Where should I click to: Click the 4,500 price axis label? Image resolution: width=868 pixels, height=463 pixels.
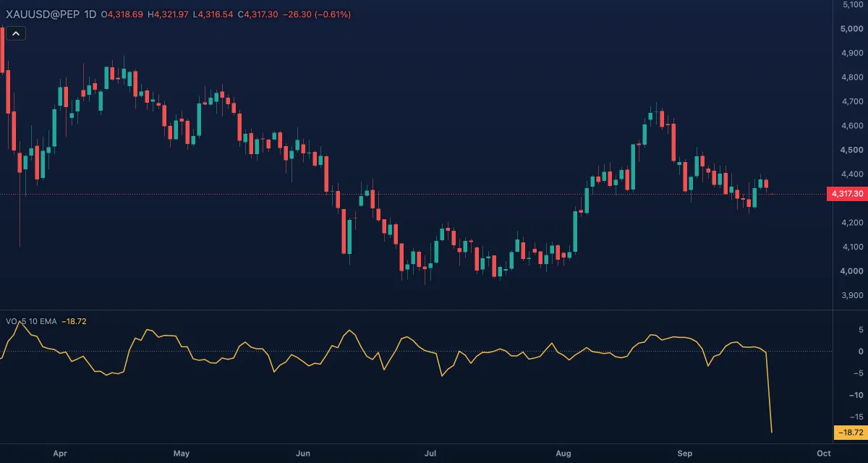pos(853,150)
